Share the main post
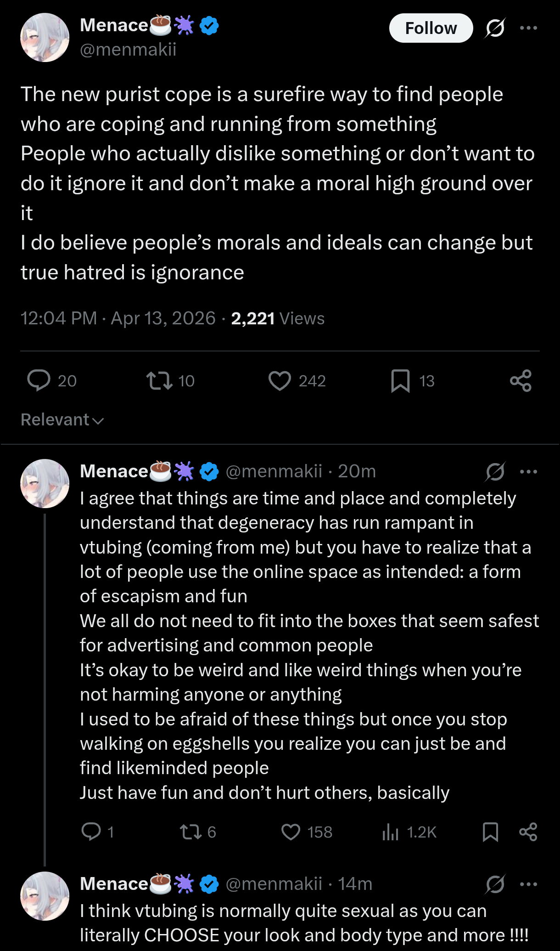This screenshot has width=560, height=951. 521,380
